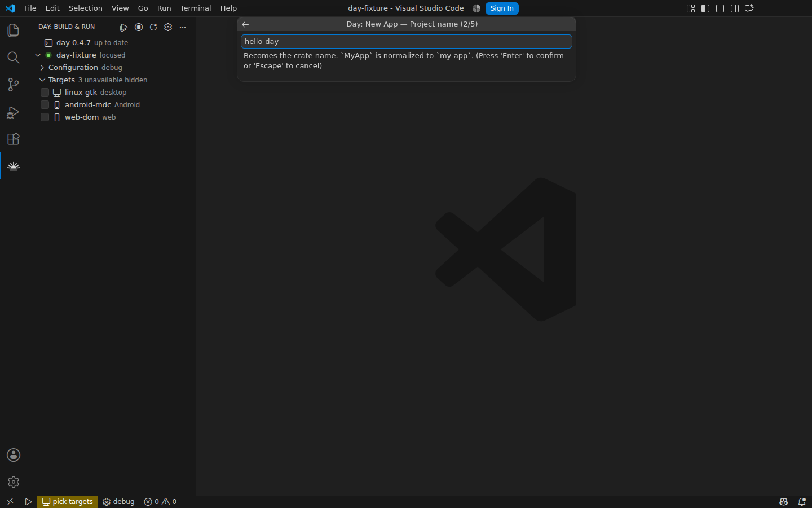Open the File menu
The width and height of the screenshot is (812, 508).
(x=30, y=8)
